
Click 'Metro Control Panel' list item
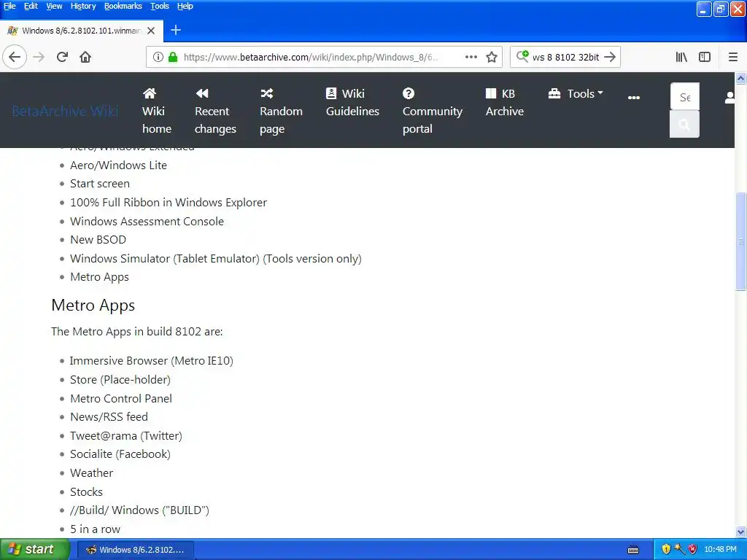click(121, 399)
